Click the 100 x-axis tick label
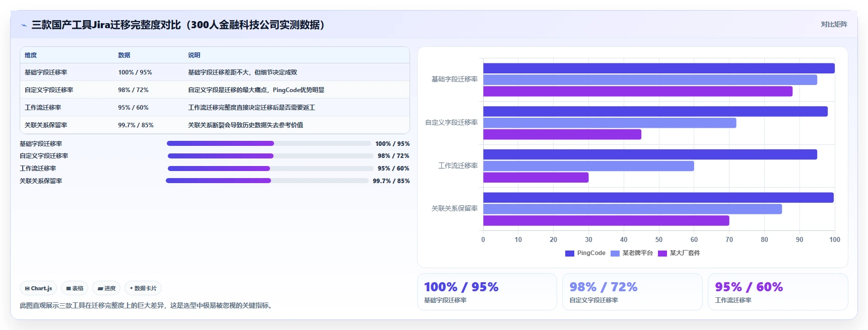 [x=835, y=239]
